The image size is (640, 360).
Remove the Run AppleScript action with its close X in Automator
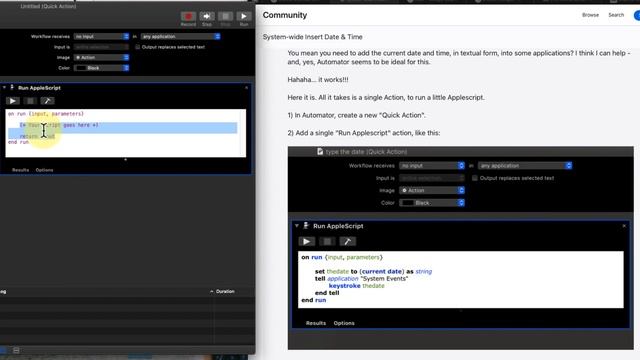point(246,87)
